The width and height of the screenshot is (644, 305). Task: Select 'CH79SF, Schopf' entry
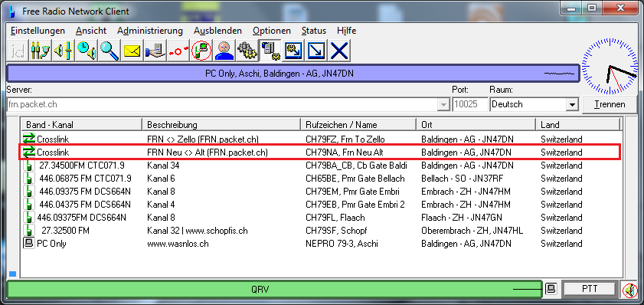336,231
